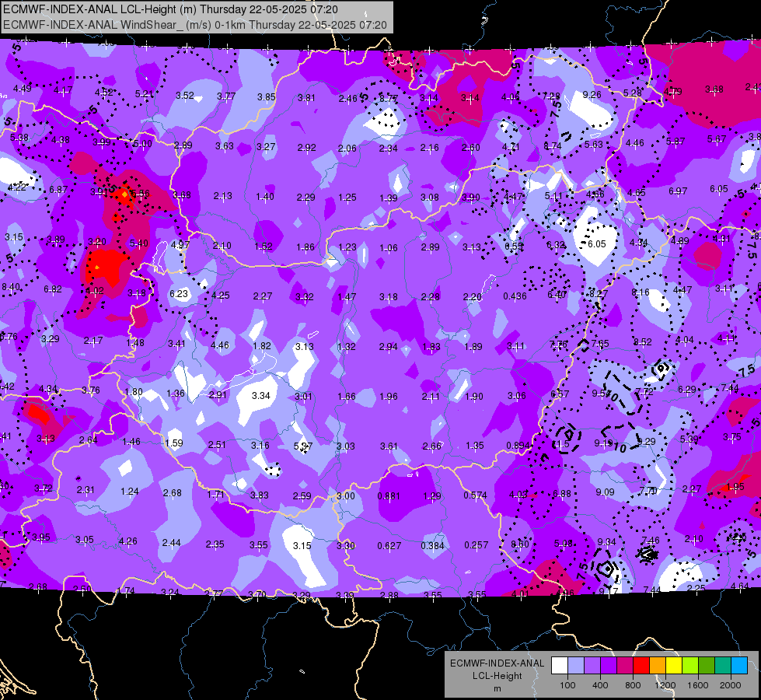This screenshot has width=761, height=700.
Task: Click the wind shear value '0.436'
Action: 515,296
